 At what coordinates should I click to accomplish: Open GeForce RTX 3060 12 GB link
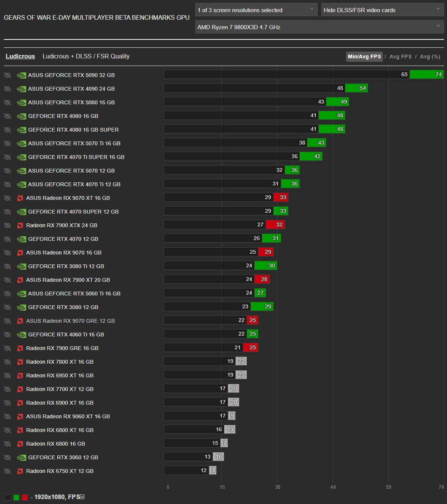coord(63,457)
